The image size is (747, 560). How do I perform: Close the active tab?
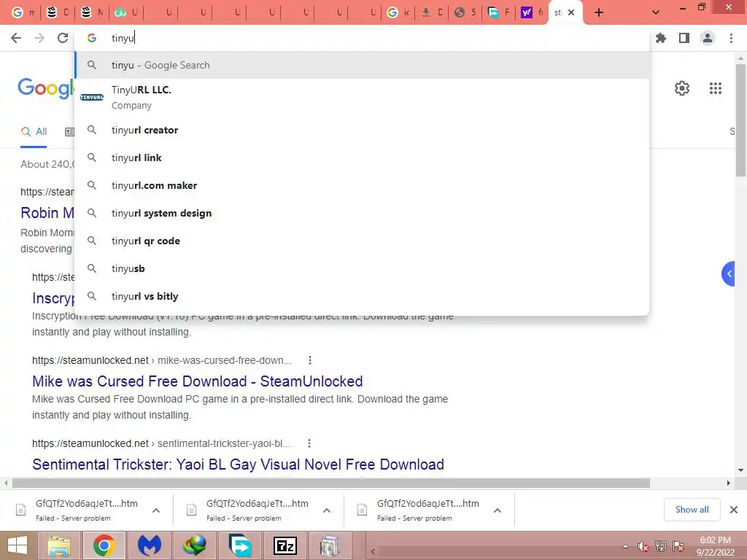tap(571, 13)
